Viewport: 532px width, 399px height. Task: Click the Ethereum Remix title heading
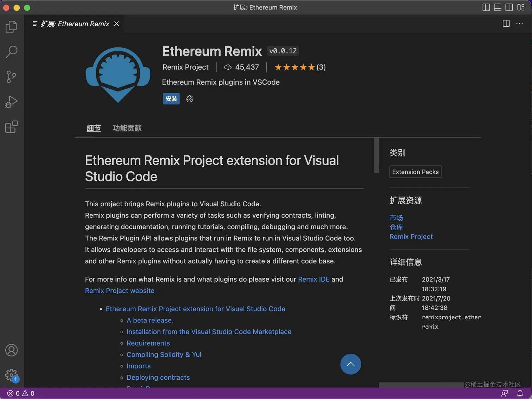[x=212, y=51]
